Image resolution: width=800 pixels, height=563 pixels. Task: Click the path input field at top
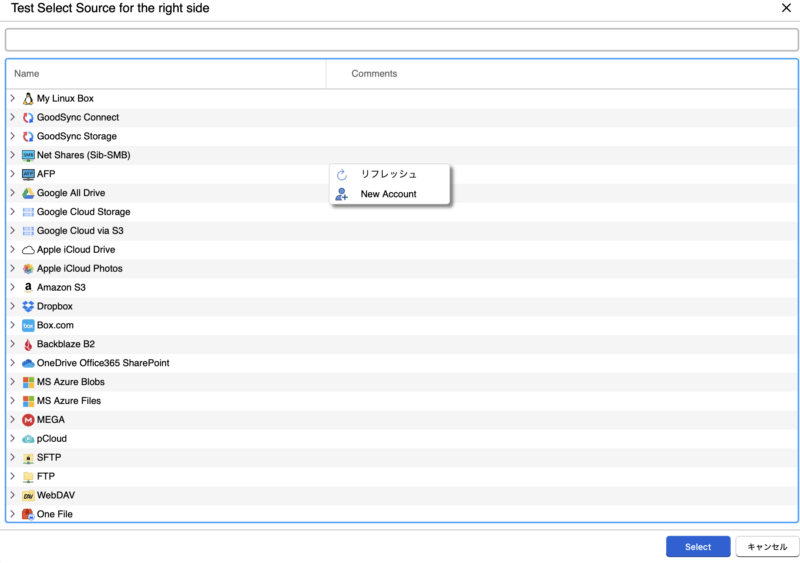pyautogui.click(x=400, y=40)
